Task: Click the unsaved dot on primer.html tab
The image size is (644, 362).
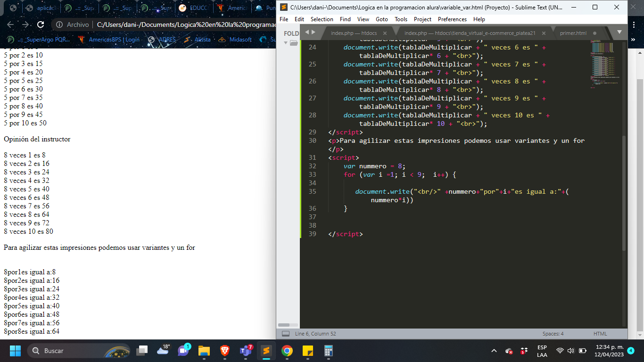Action: [594, 33]
